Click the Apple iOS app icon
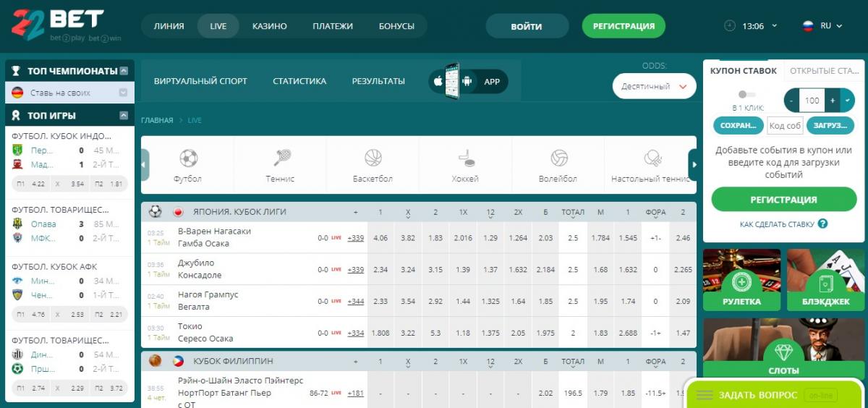Viewport: 868px width, 408px height. [437, 82]
